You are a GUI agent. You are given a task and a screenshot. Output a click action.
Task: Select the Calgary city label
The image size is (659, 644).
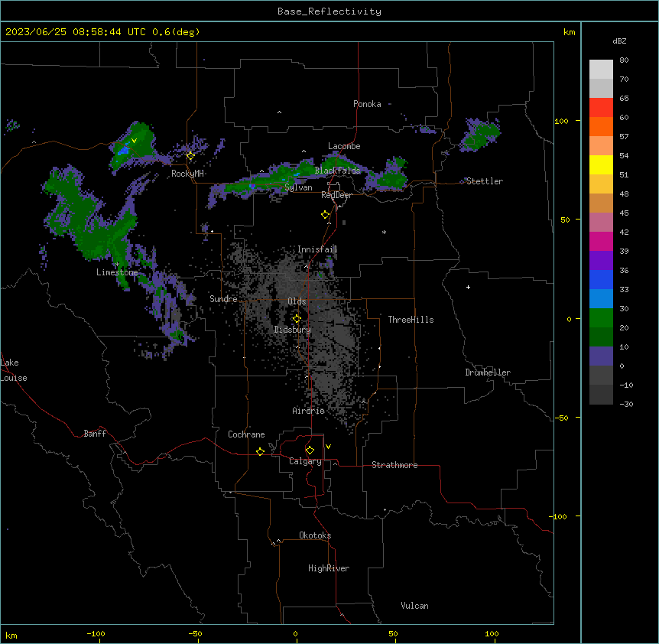(306, 461)
